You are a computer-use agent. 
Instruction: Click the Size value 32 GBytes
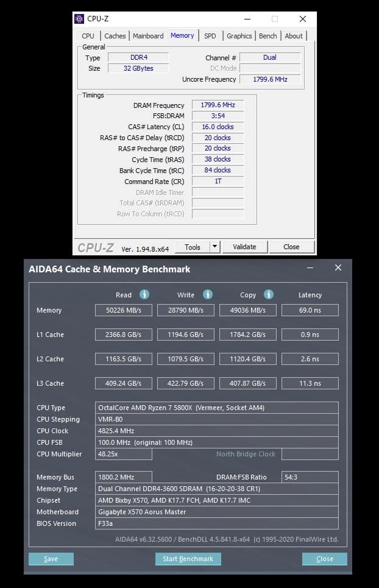tap(139, 68)
